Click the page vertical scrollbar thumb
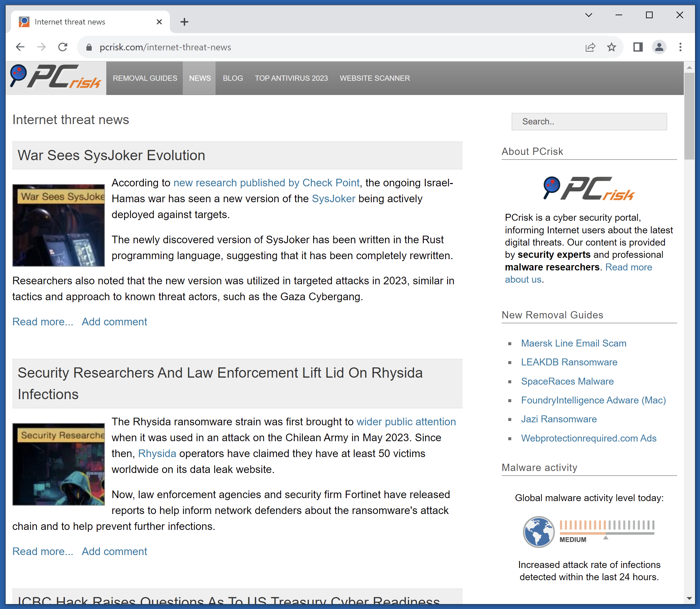Viewport: 700px width, 609px height. coord(689,116)
